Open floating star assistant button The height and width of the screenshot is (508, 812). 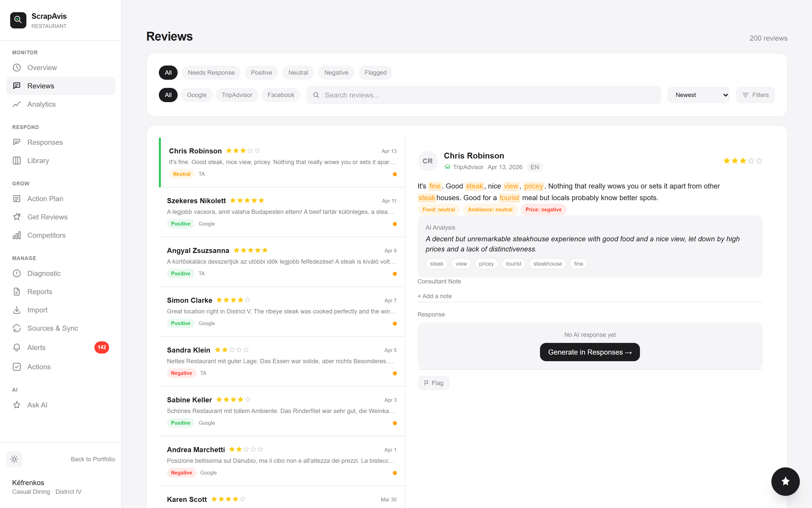(x=785, y=481)
